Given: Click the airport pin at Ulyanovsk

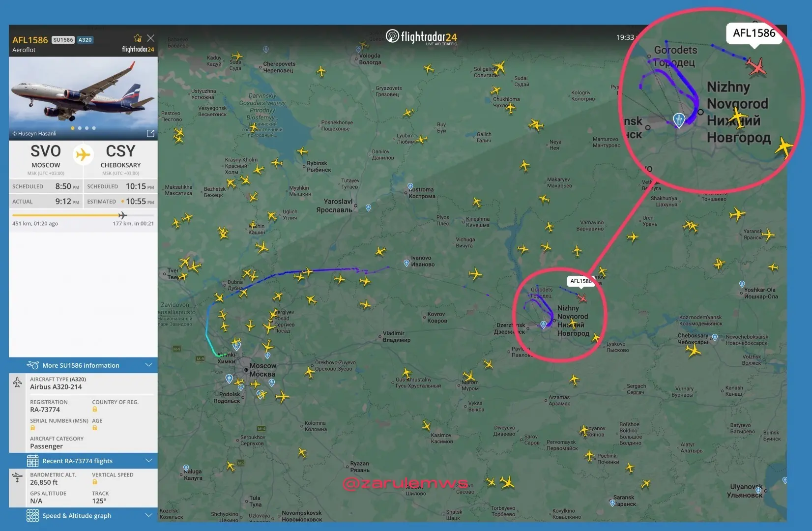Looking at the screenshot, I should click(x=759, y=490).
